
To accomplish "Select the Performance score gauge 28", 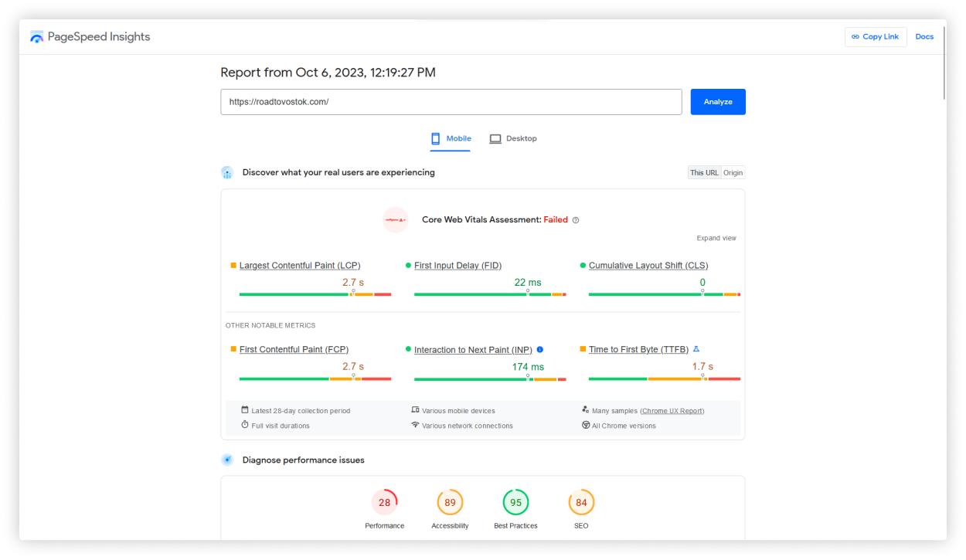I will pos(385,502).
